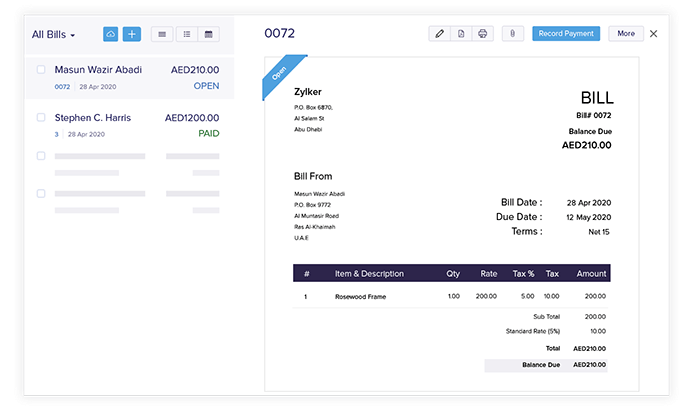Click the Amount column header
This screenshot has width=691, height=408.
(x=591, y=274)
